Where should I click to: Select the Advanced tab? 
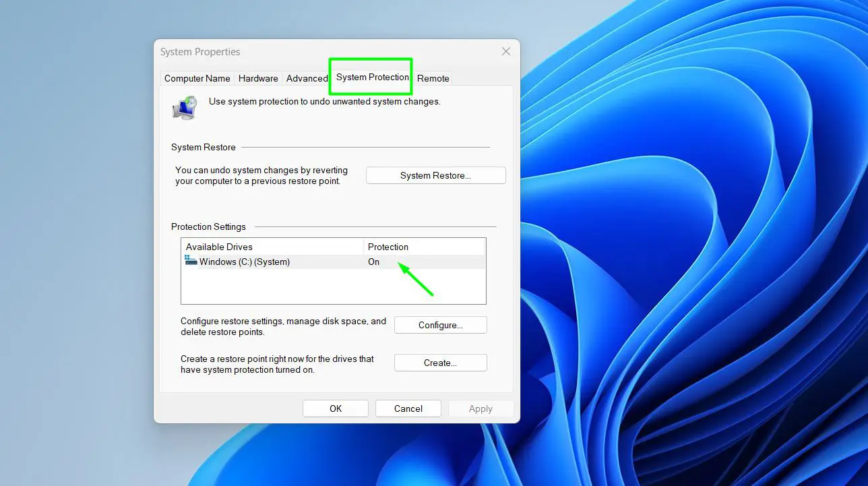[x=307, y=78]
